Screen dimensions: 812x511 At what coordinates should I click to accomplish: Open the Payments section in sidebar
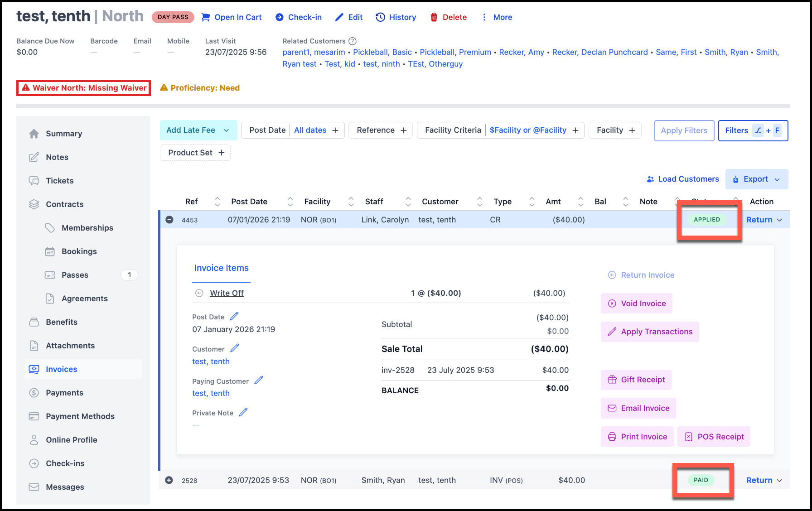click(x=64, y=393)
